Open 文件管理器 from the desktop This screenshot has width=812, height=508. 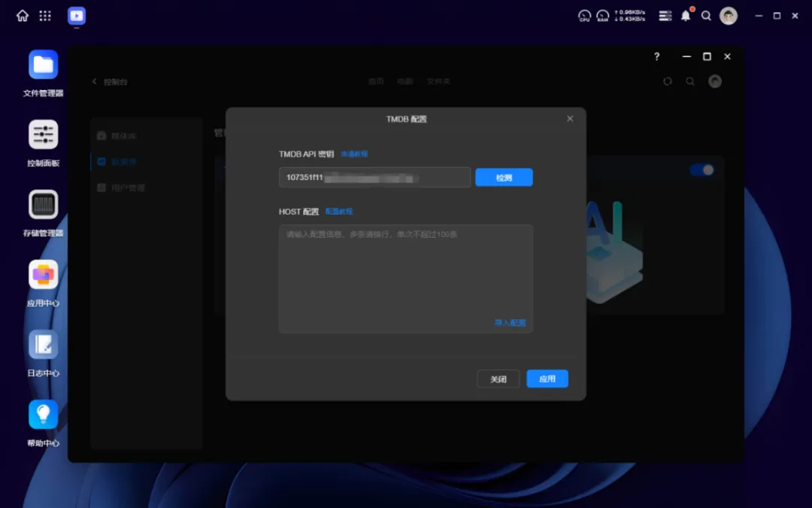44,65
